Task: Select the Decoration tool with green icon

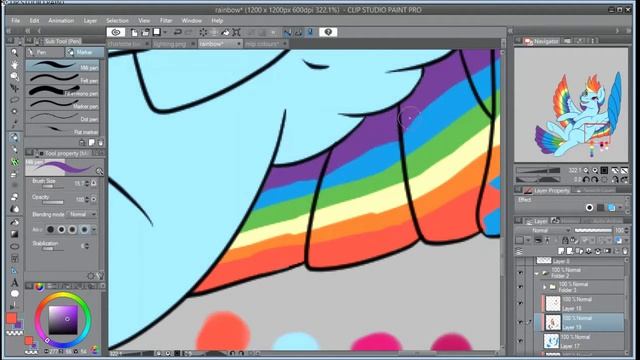Action: [x=14, y=162]
